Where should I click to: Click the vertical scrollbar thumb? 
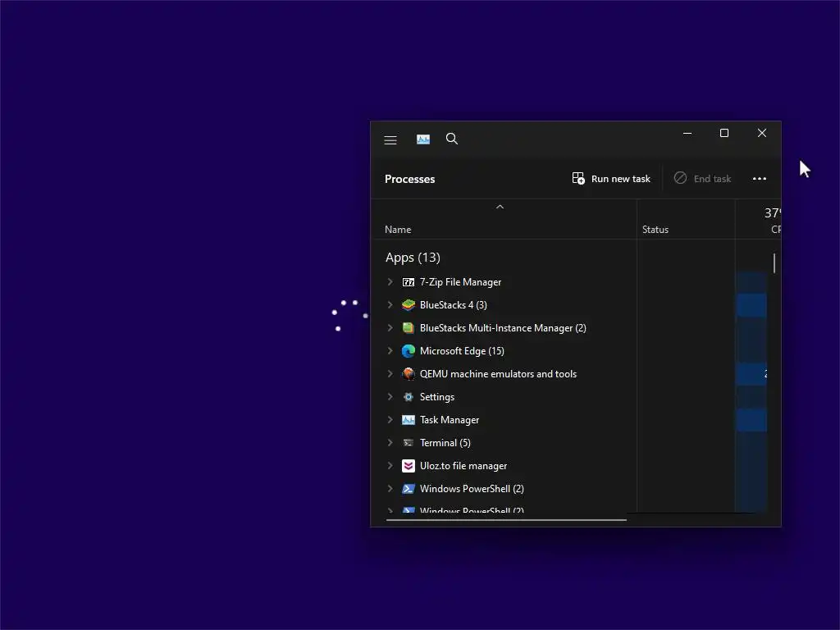click(x=774, y=263)
